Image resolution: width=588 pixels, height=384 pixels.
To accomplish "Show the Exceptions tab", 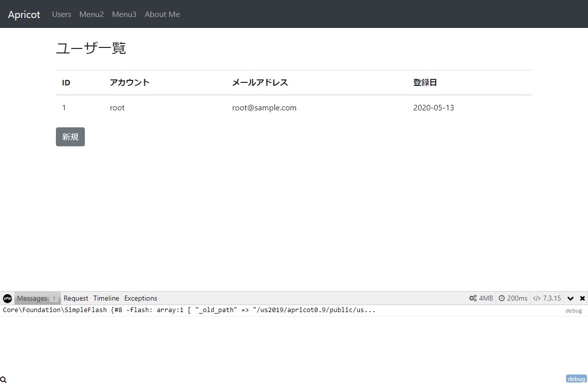I will pos(141,298).
